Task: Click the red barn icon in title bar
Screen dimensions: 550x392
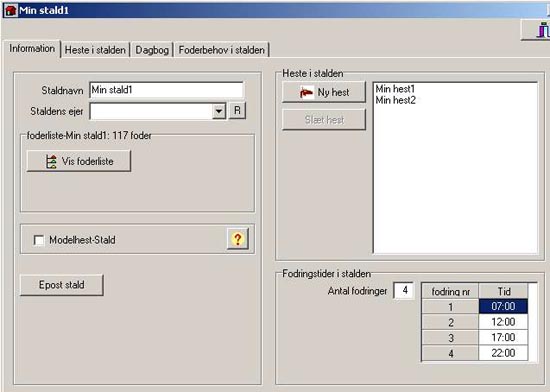Action: point(11,10)
